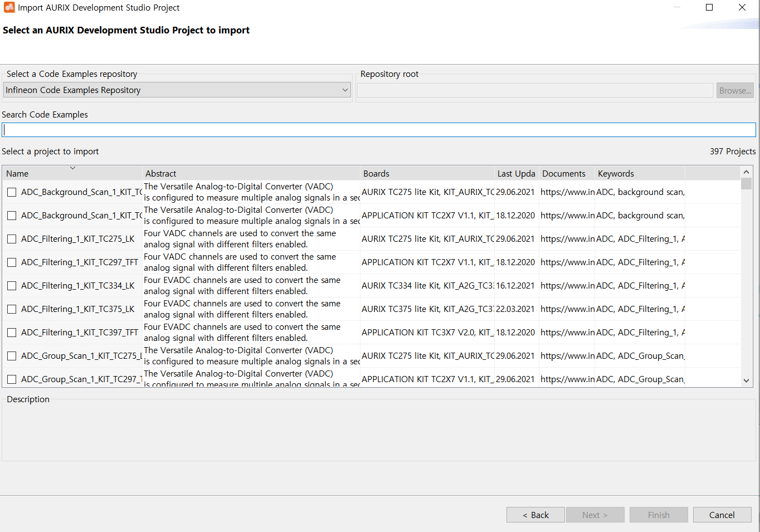Sort by the Keywords column header
Viewport: 760px width, 532px height.
click(640, 173)
